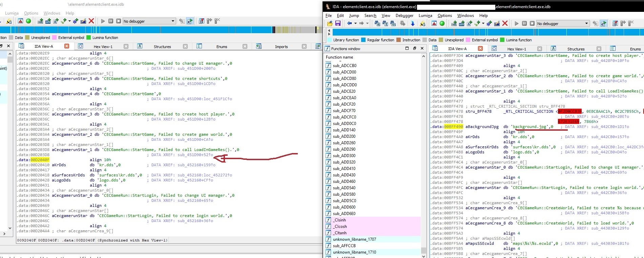644x258 pixels.
Task: Open Jump menu in right IDA window
Action: pos(354,16)
